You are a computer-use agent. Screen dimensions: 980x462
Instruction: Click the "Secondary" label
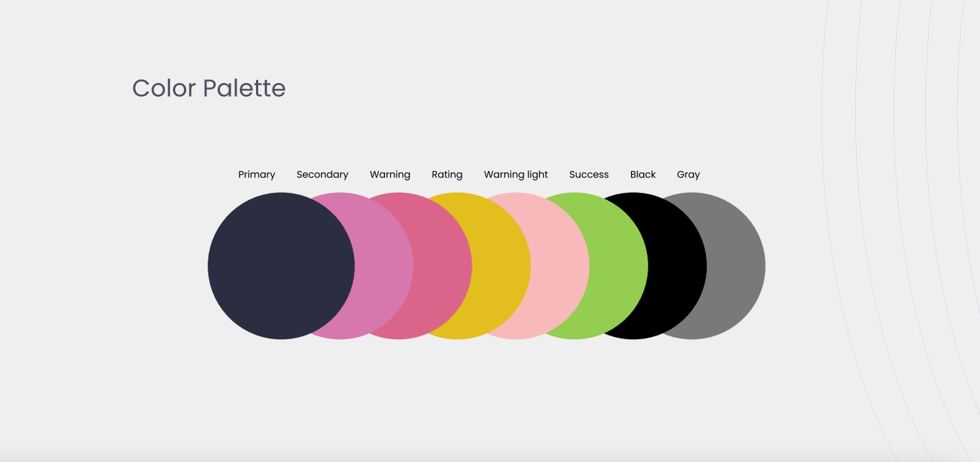tap(322, 175)
